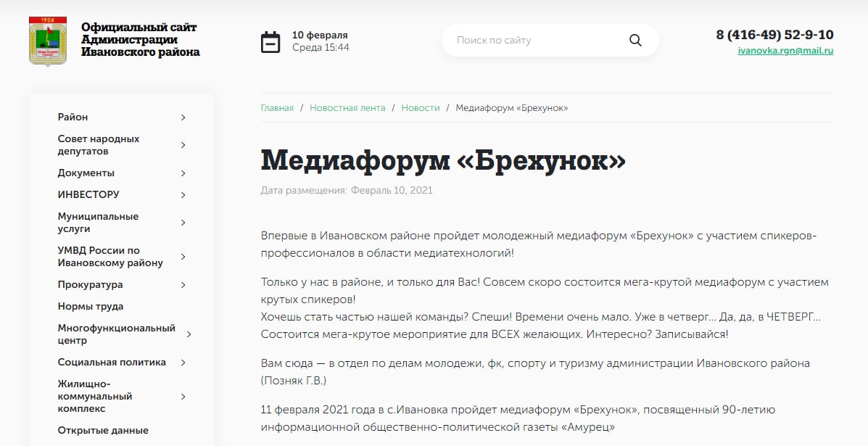Expand the chevron next to 'Район'
This screenshot has height=446, width=868.
coord(183,117)
